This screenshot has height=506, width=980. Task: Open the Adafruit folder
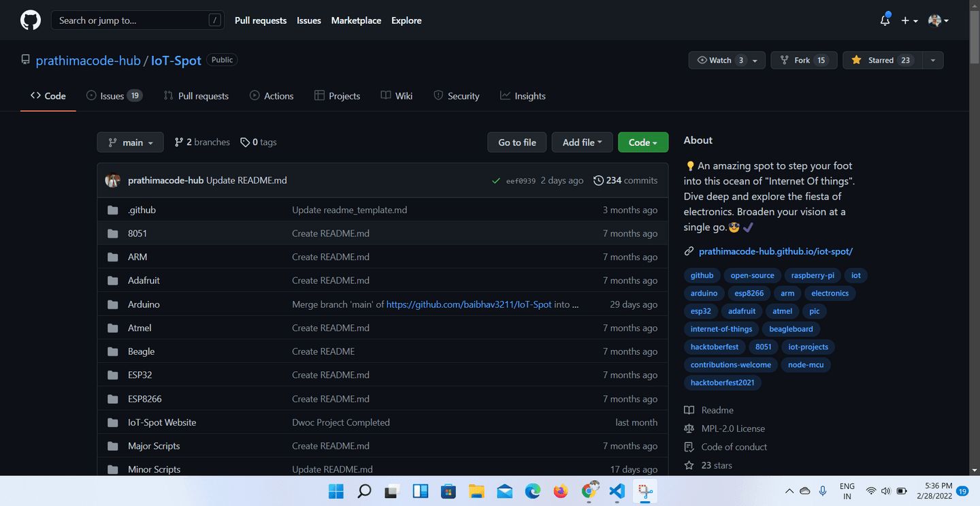click(x=144, y=281)
